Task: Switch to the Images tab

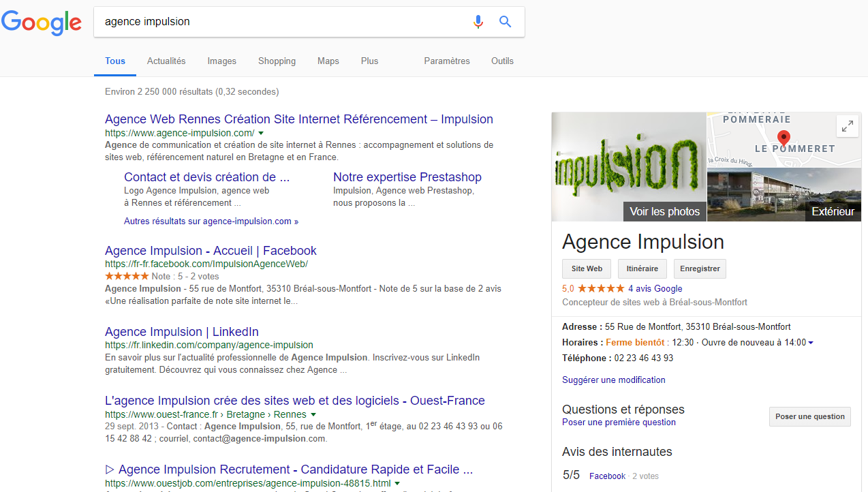Action: click(221, 61)
